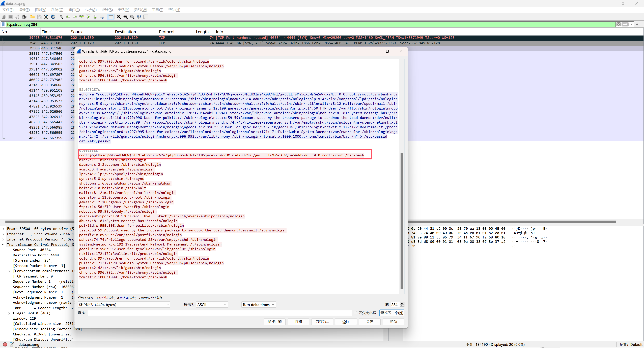The height and width of the screenshot is (348, 644).
Task: Click the find packet magnifier icon
Action: (61, 17)
